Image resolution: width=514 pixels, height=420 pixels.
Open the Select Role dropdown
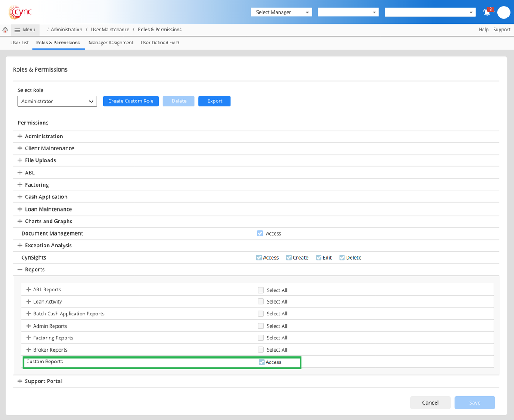pyautogui.click(x=57, y=101)
